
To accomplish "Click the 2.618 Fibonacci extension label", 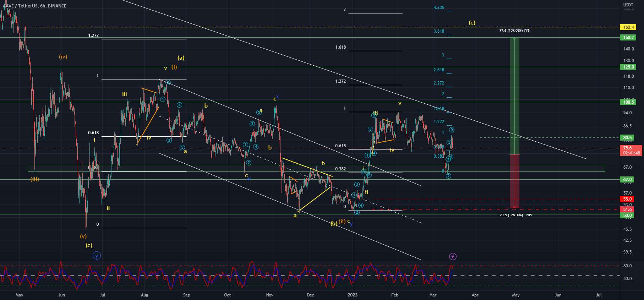I will point(439,70).
